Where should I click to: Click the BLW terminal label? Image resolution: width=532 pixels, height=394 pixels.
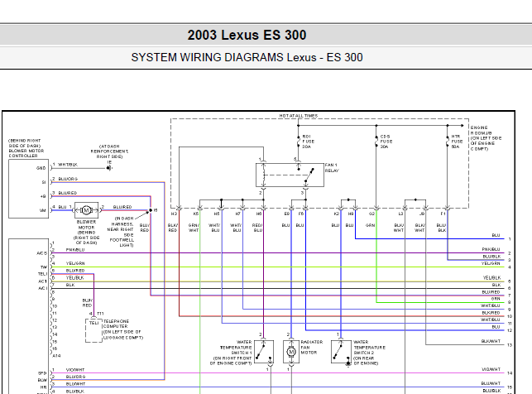(x=42, y=380)
